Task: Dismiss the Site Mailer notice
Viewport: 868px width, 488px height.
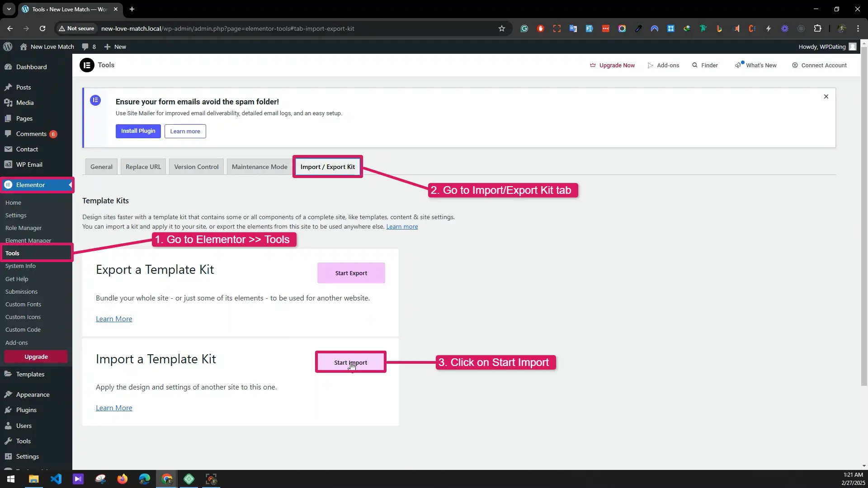Action: coord(826,96)
